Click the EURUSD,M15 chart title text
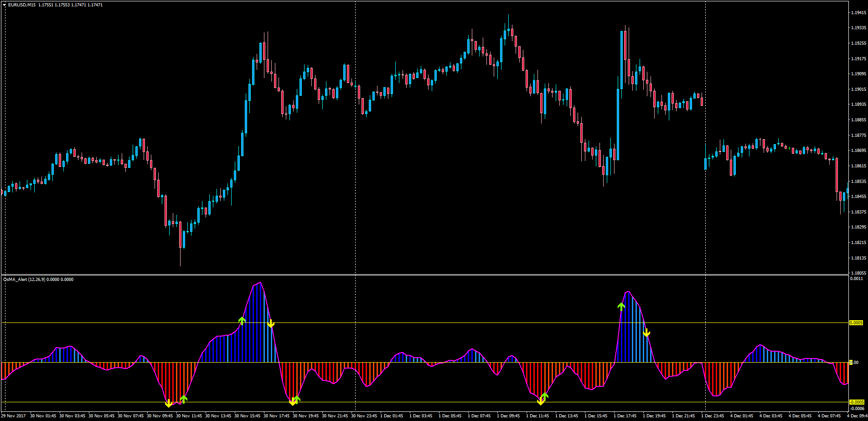 (22, 5)
